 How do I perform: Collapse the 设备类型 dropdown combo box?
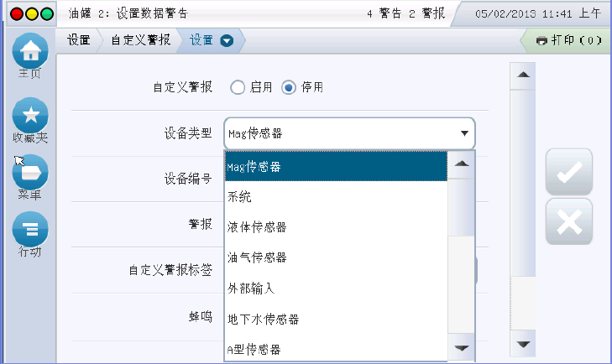coord(463,133)
